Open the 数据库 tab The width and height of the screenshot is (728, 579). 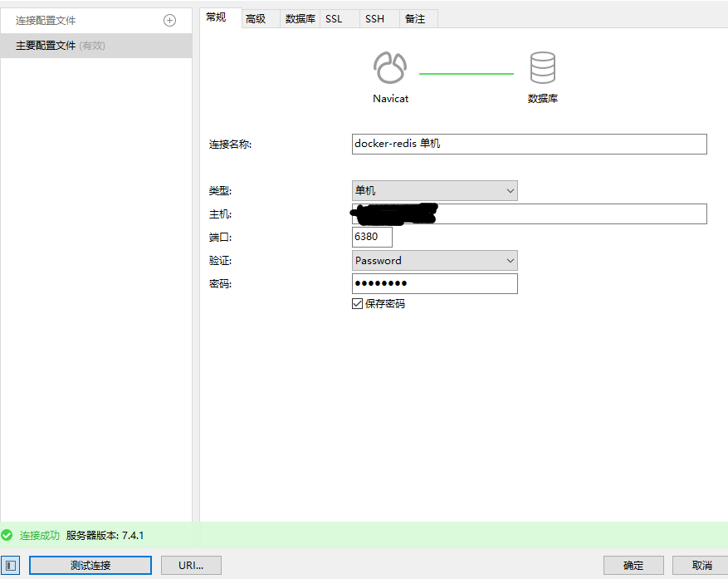[x=300, y=18]
